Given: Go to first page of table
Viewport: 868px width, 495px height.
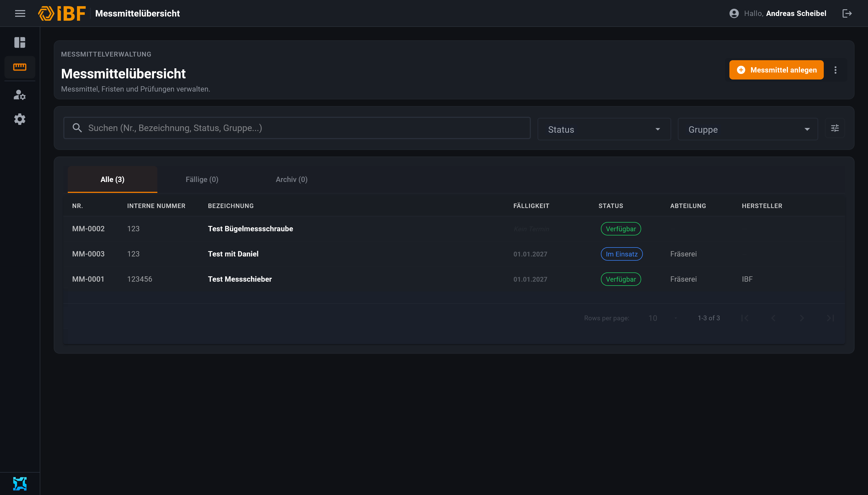Looking at the screenshot, I should [745, 318].
